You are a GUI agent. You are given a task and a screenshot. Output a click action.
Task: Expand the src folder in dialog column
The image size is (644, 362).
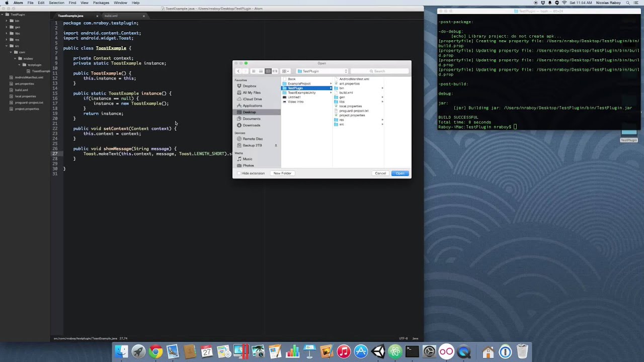click(382, 124)
